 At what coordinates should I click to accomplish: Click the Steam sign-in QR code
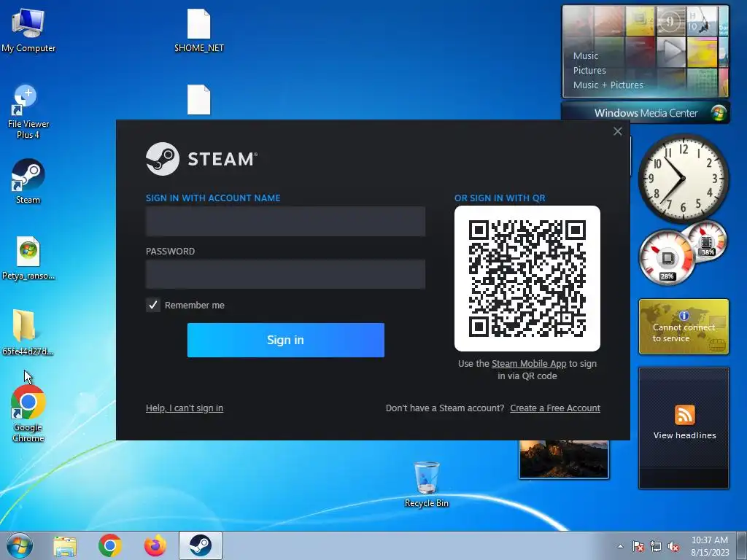[x=527, y=279]
